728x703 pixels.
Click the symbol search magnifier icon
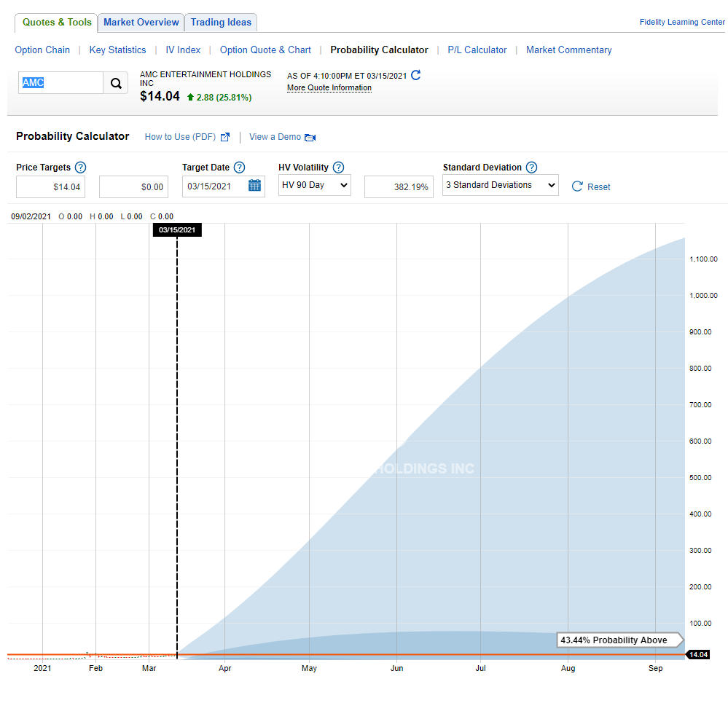[116, 83]
